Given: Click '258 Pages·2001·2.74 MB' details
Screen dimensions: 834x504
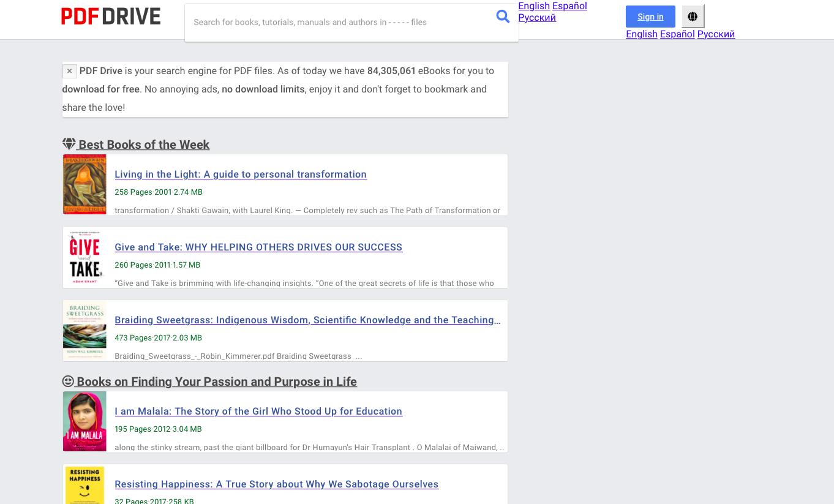Looking at the screenshot, I should coord(159,192).
